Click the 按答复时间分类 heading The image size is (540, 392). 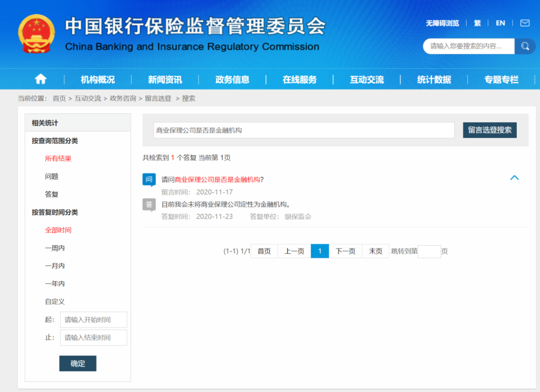(55, 212)
